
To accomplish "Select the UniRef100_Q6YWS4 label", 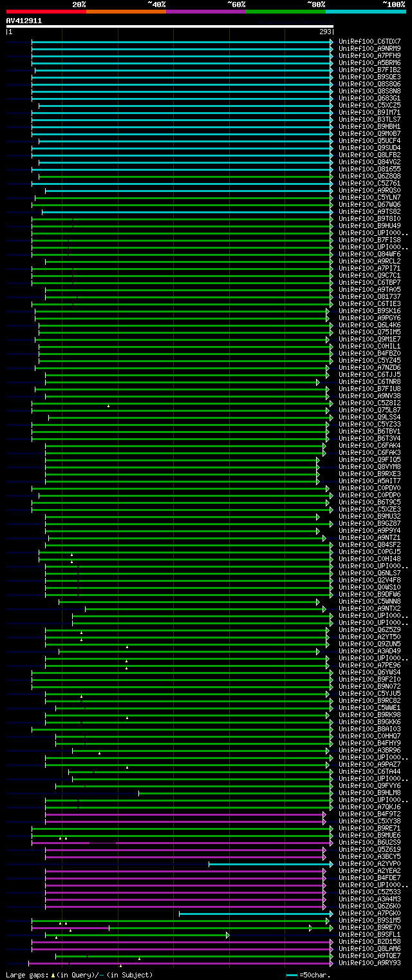I will 370,672.
